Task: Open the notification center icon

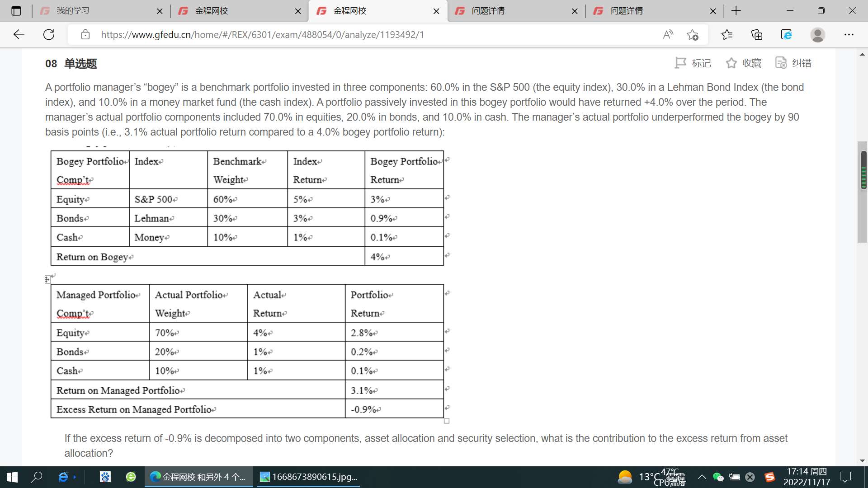Action: [845, 477]
